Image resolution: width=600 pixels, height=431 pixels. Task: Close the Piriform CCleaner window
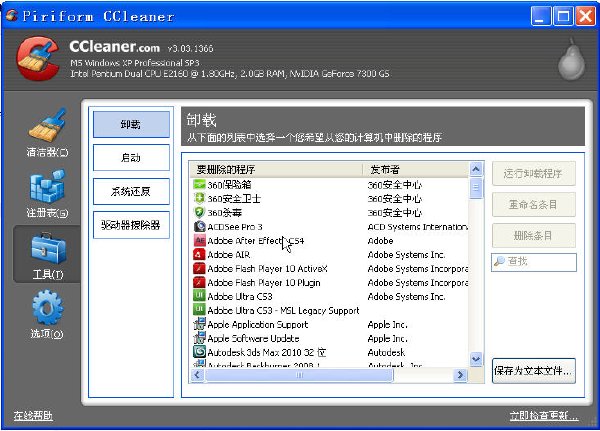(585, 16)
